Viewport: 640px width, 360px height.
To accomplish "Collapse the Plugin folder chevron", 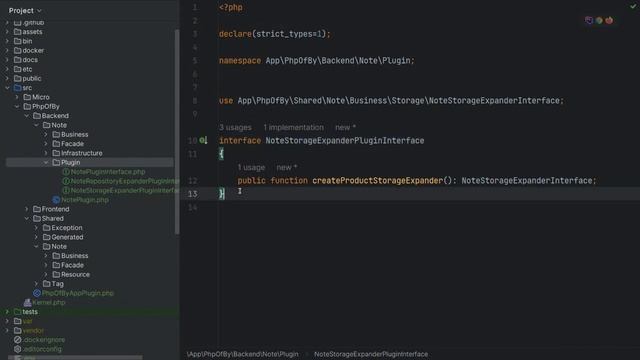I will 46,162.
